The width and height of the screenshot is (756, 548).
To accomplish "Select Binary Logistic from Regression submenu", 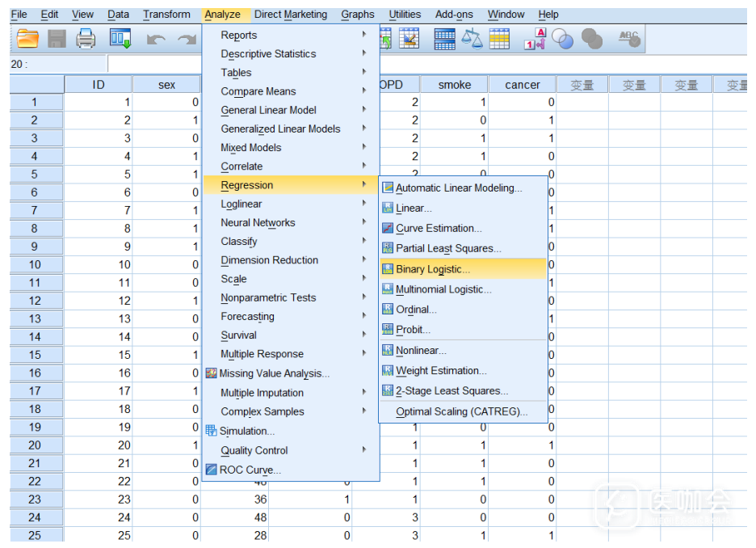I will tap(432, 269).
